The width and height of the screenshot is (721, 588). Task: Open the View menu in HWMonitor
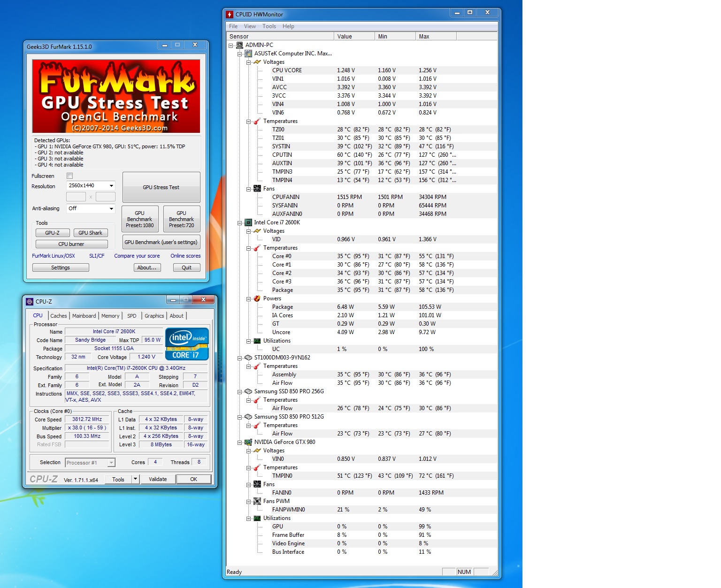pyautogui.click(x=250, y=26)
